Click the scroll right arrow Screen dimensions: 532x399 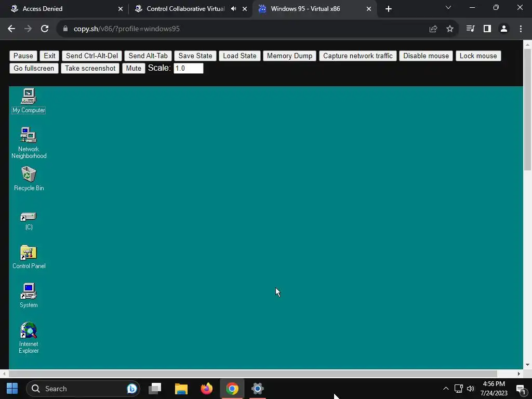pos(519,374)
